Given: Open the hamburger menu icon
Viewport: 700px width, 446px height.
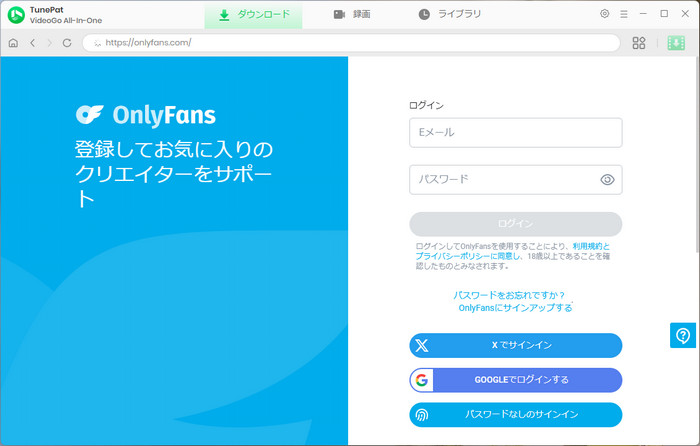Looking at the screenshot, I should point(624,14).
